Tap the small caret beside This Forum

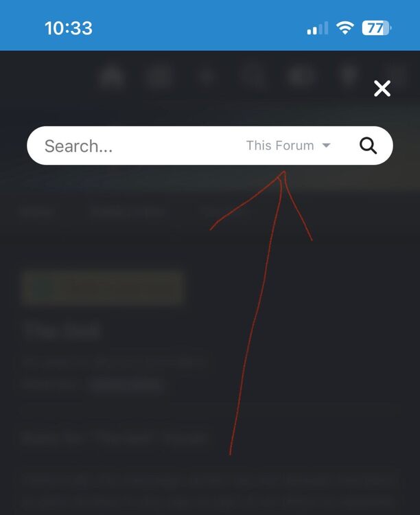pyautogui.click(x=326, y=145)
